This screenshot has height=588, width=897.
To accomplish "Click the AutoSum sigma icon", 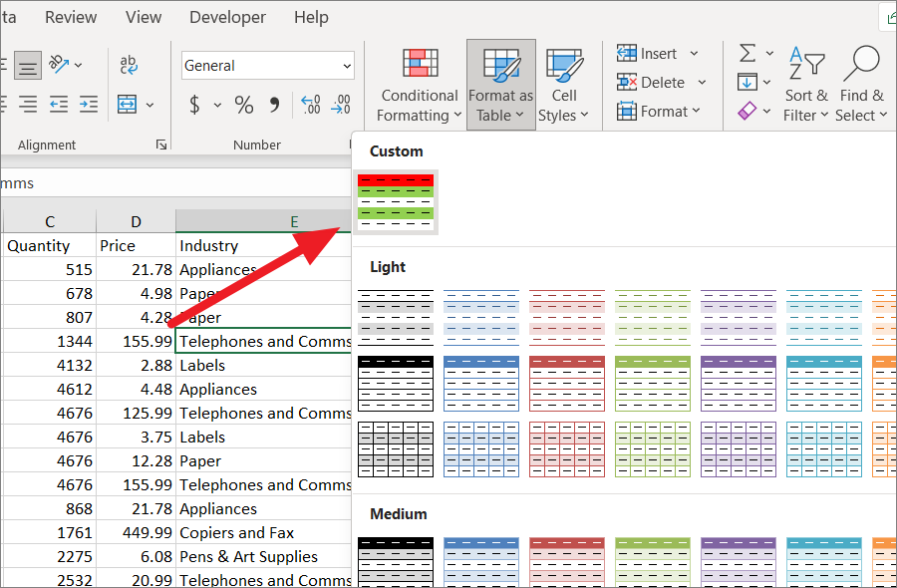I will coord(747,53).
